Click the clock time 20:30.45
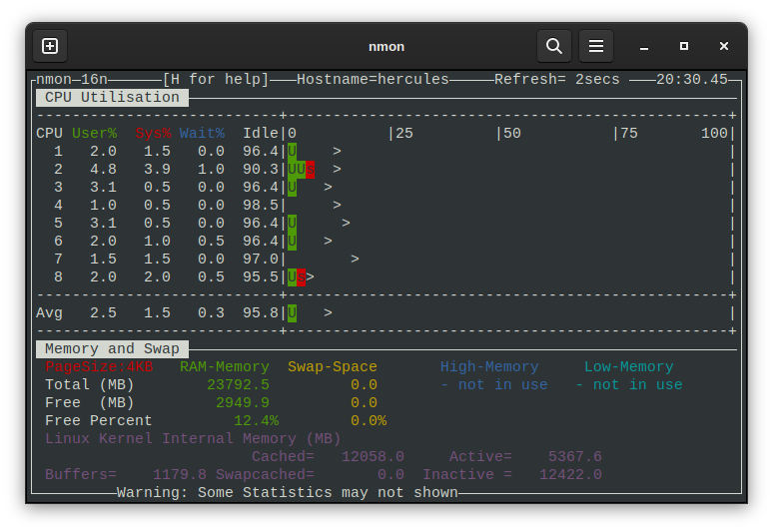The height and width of the screenshot is (532, 773). point(692,79)
